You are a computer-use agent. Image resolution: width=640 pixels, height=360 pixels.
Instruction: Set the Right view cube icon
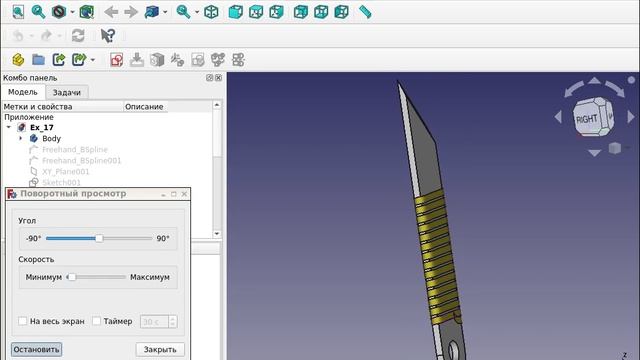[276, 12]
